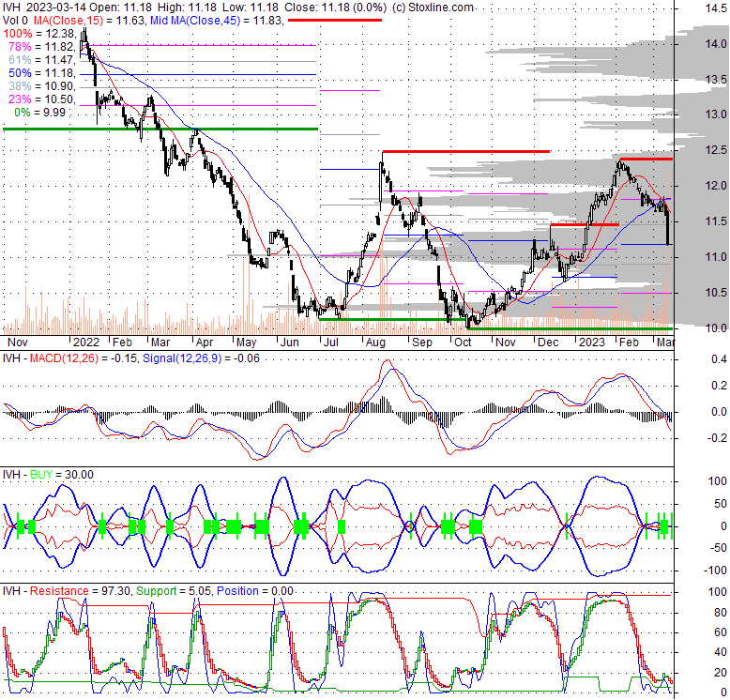Image resolution: width=730 pixels, height=700 pixels.
Task: Click the 'IVH 2023-03-14' ticker date text
Action: (44, 8)
